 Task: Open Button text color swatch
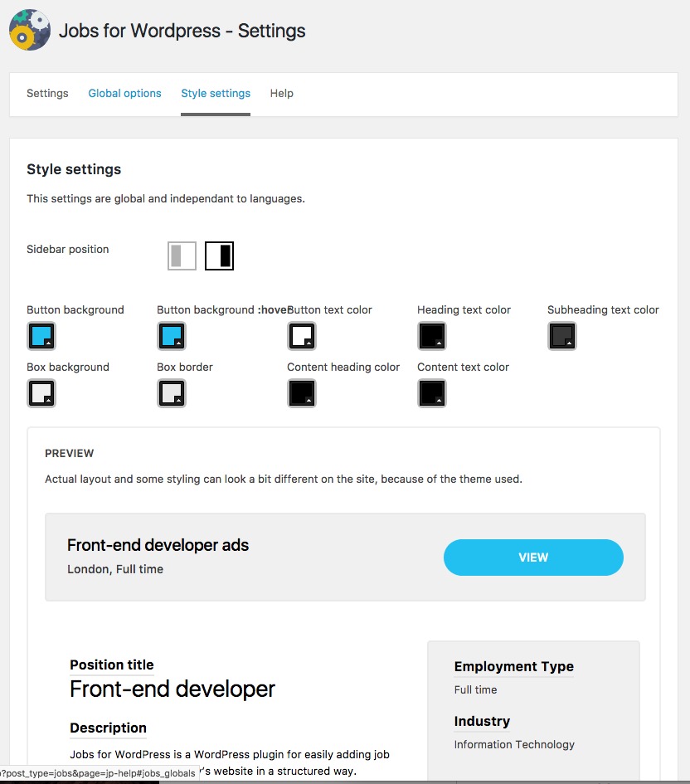pyautogui.click(x=302, y=336)
